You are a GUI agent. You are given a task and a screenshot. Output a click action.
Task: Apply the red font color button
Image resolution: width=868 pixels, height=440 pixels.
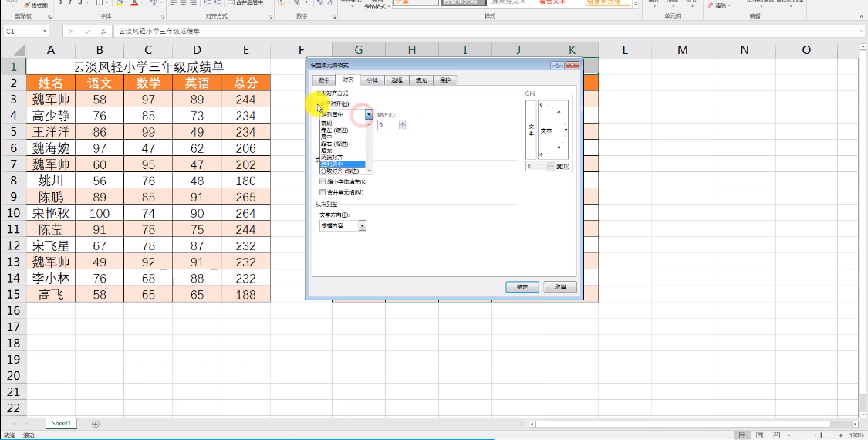(135, 3)
